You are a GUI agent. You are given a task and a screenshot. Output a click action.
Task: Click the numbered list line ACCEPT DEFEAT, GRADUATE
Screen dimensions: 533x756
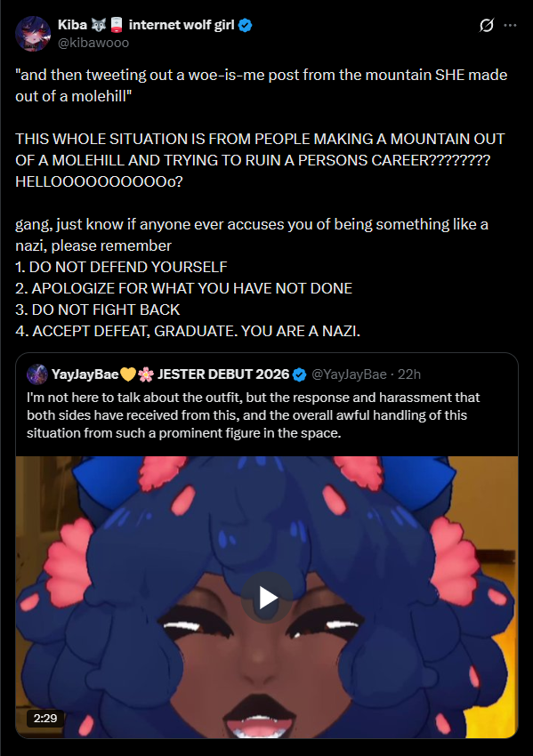(x=188, y=331)
